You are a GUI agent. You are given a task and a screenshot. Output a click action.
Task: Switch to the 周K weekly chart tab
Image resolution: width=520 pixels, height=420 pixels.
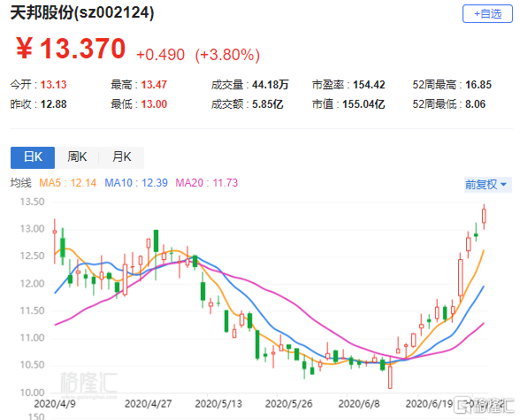77,157
